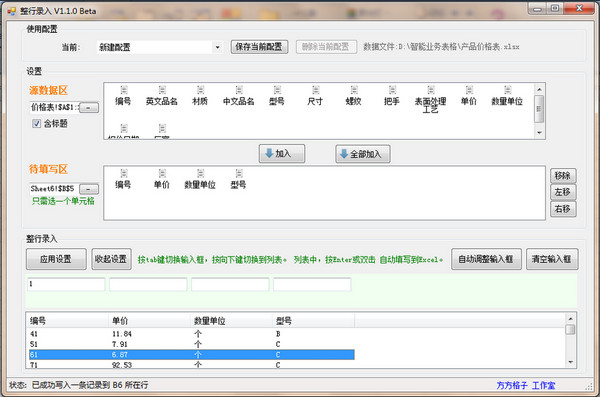Click the 删除当前配置 button
Screen dimensions: 600x397
pos(326,47)
